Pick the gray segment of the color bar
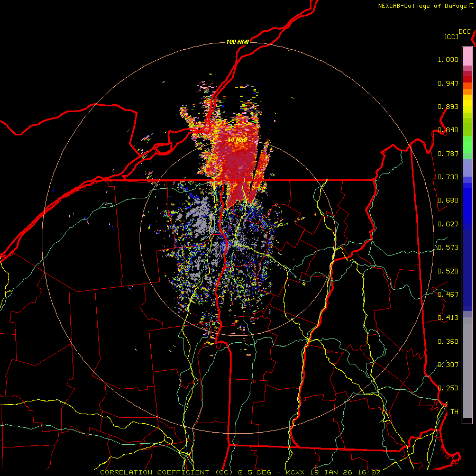 pyautogui.click(x=467, y=368)
